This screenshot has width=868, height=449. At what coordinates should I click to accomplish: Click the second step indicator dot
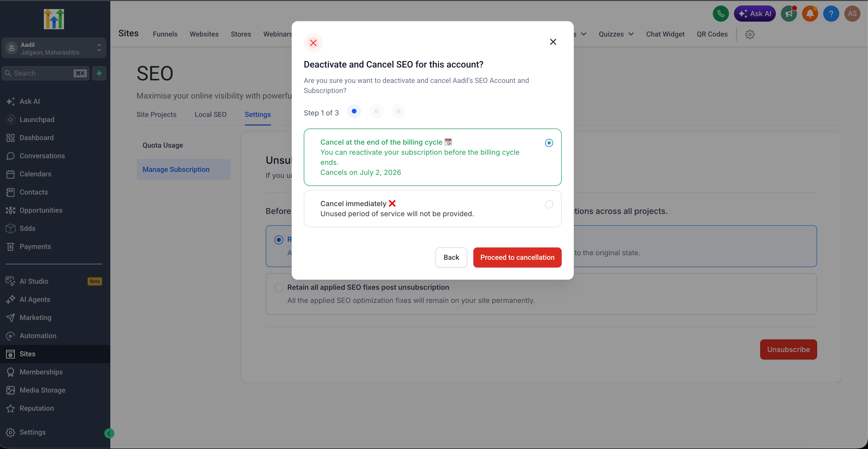coord(376,111)
